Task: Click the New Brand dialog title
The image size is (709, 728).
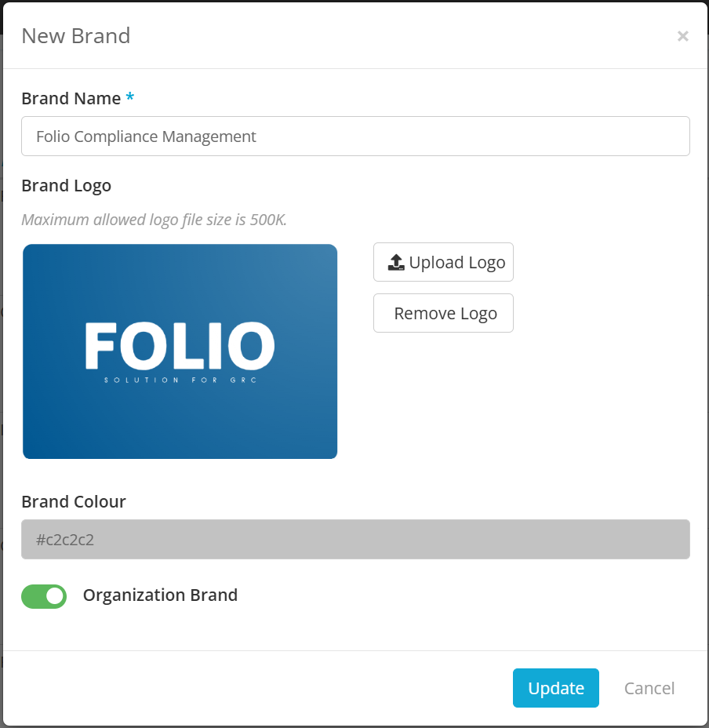Action: click(x=75, y=36)
